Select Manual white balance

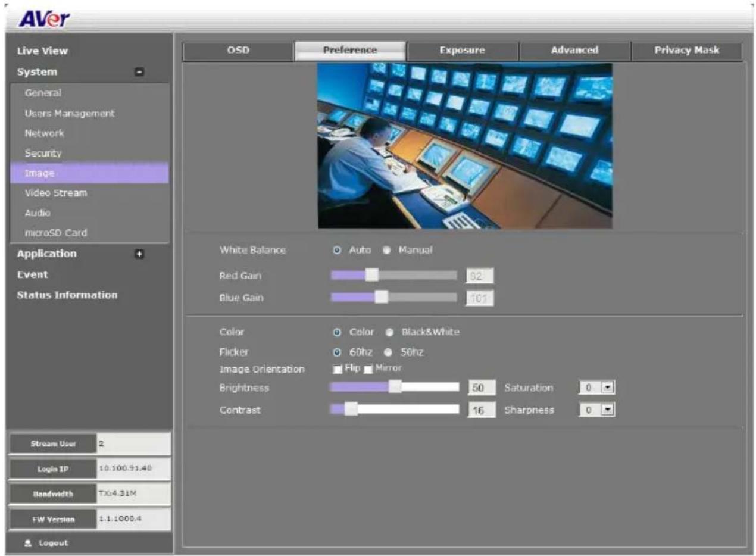[x=386, y=250]
